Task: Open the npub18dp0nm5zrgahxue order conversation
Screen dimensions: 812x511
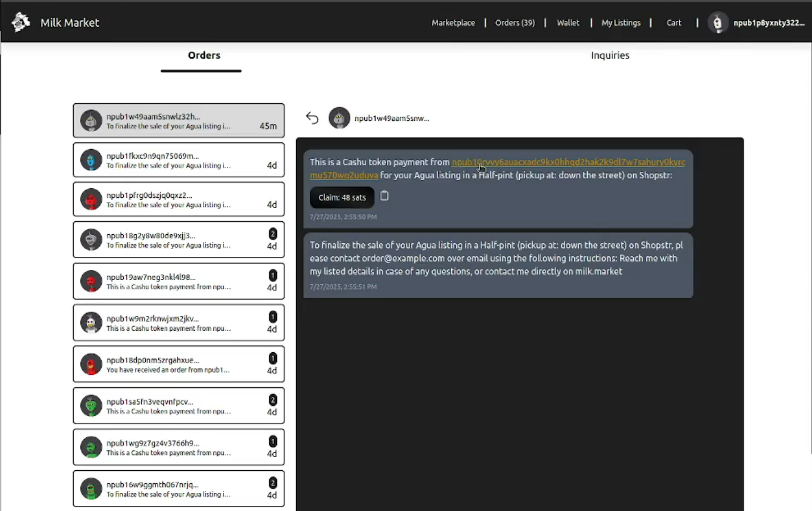Action: point(178,364)
